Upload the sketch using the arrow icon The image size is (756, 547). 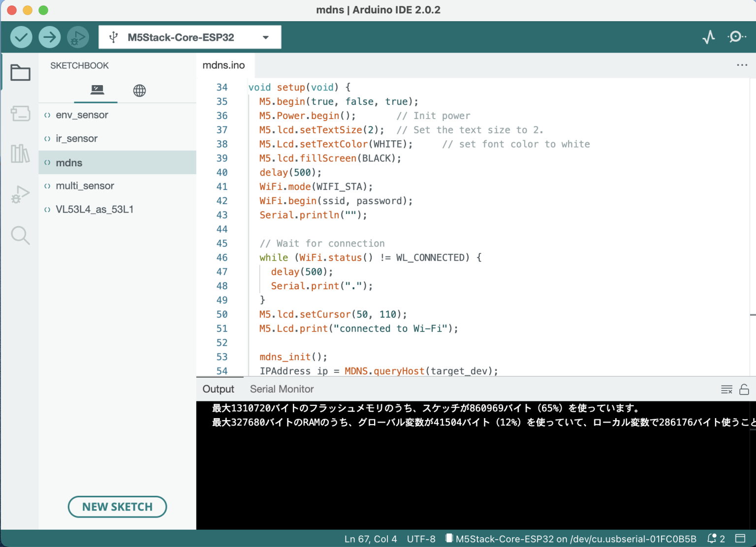pos(50,37)
